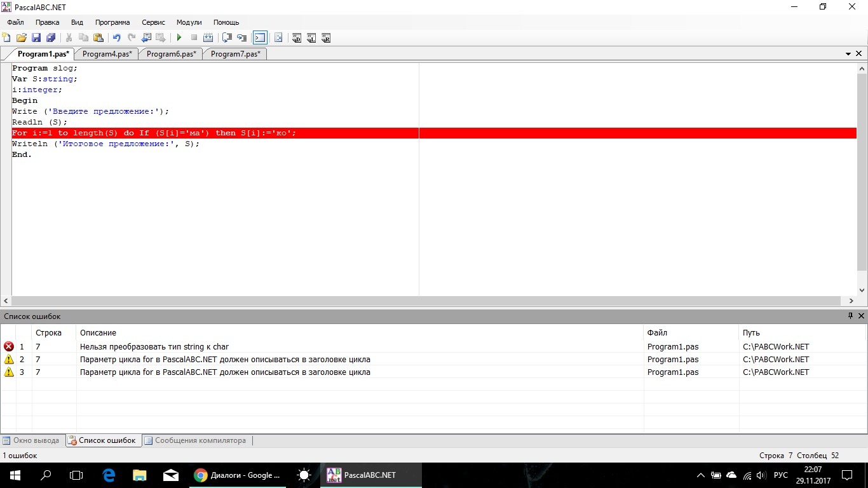868x488 pixels.
Task: Switch to the Program6.pas tab
Action: click(171, 54)
